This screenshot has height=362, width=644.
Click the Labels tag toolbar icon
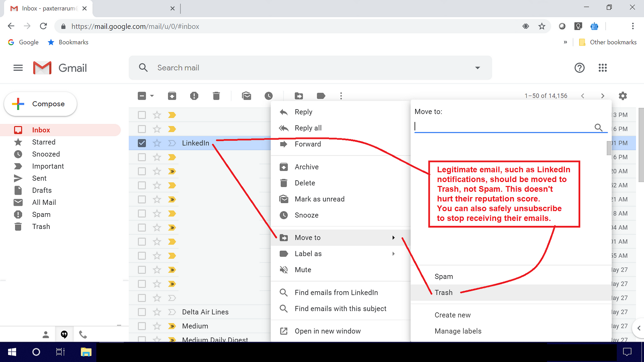pyautogui.click(x=321, y=96)
